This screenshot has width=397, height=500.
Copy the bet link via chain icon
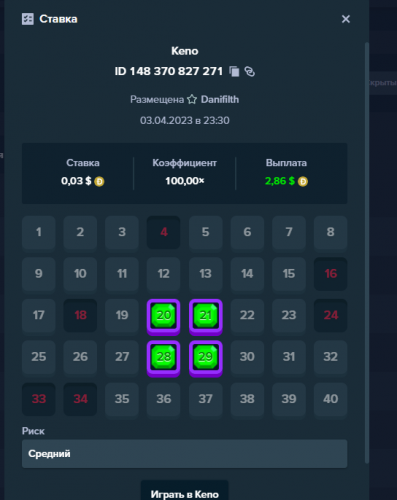click(x=250, y=71)
